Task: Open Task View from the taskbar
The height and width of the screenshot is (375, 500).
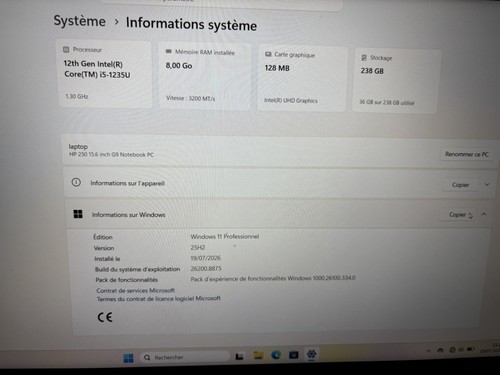Action: [239, 357]
